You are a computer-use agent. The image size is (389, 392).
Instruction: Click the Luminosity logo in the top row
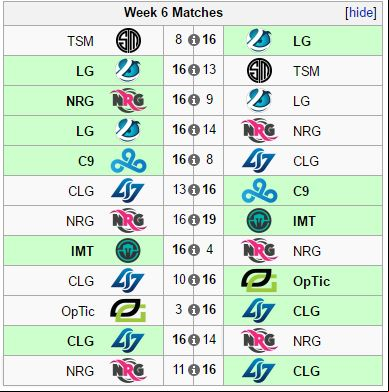(259, 40)
